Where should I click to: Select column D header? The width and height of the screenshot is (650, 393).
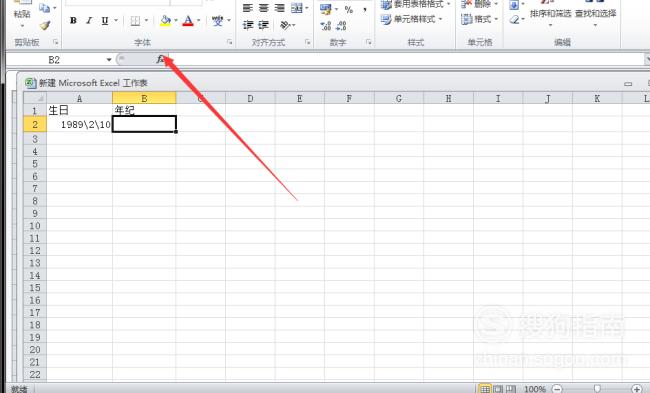(x=250, y=98)
